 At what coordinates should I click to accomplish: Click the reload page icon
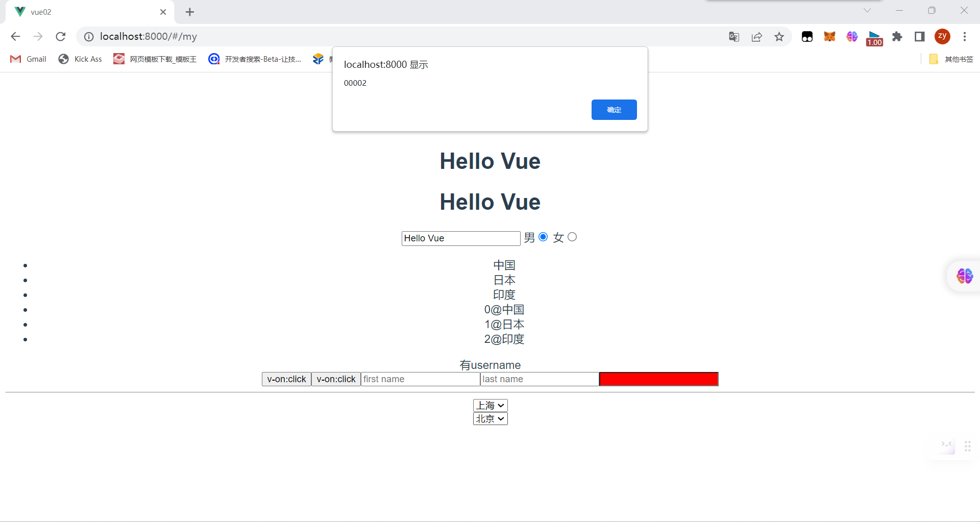61,36
